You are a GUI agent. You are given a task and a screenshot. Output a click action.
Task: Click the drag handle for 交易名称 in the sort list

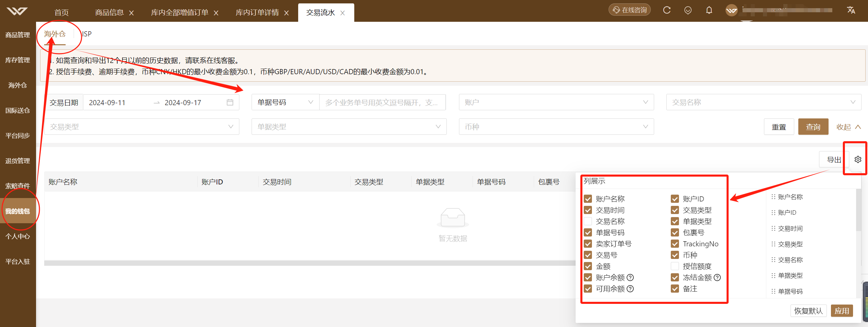773,260
